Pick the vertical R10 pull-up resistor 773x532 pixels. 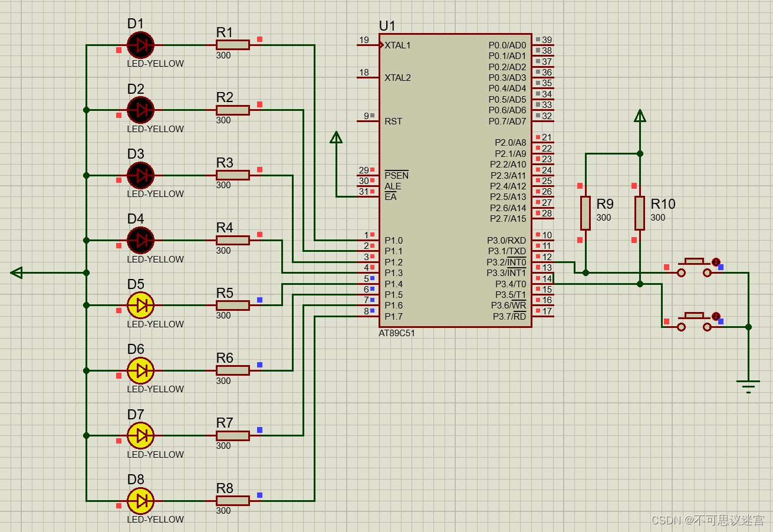640,213
